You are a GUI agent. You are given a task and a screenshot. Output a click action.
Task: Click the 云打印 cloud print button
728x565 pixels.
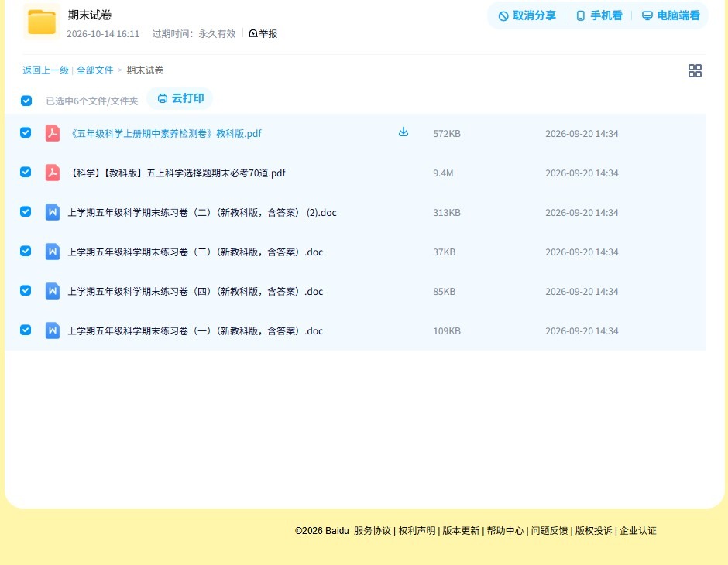[180, 98]
